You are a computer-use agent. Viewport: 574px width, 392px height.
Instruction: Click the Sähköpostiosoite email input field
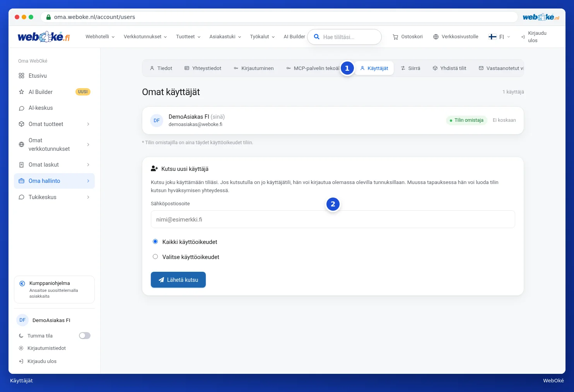(333, 219)
